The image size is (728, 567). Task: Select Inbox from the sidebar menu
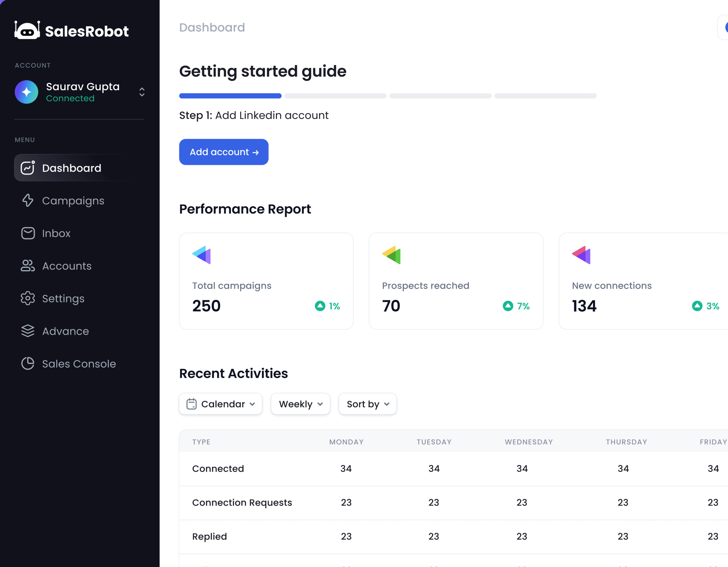pyautogui.click(x=56, y=233)
